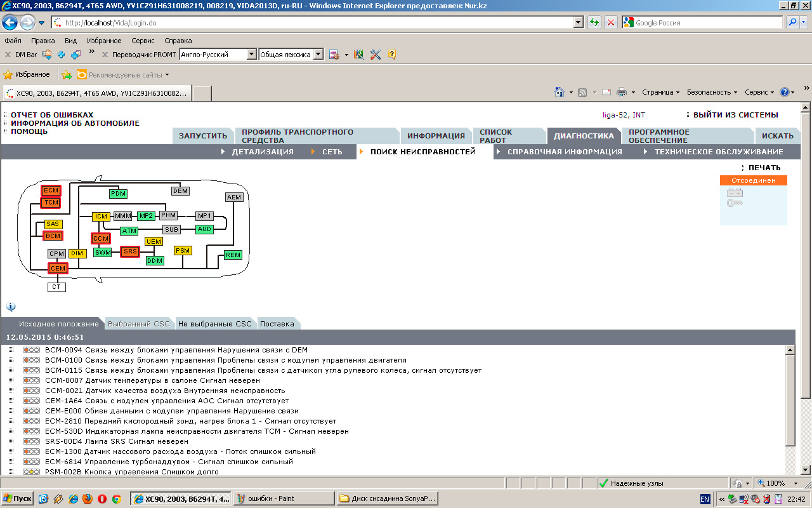Image resolution: width=812 pixels, height=508 pixels.
Task: Open the ИНФОРМАЦИЯ tab
Action: 436,136
